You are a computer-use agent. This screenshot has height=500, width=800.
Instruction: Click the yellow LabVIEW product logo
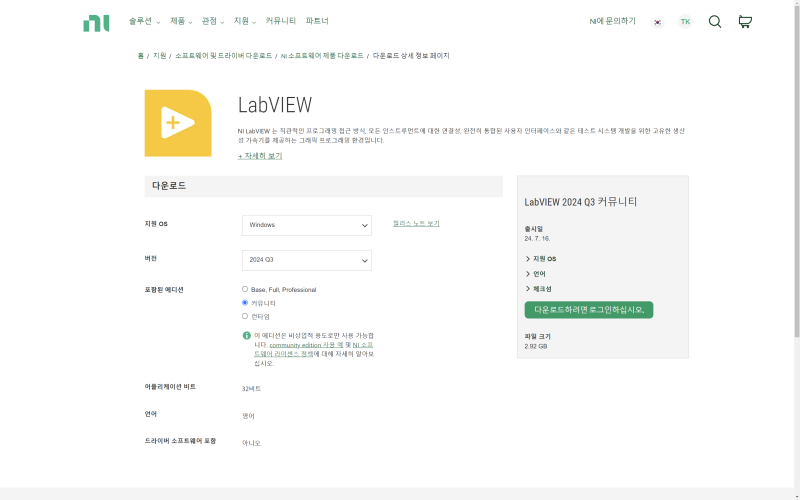click(178, 123)
